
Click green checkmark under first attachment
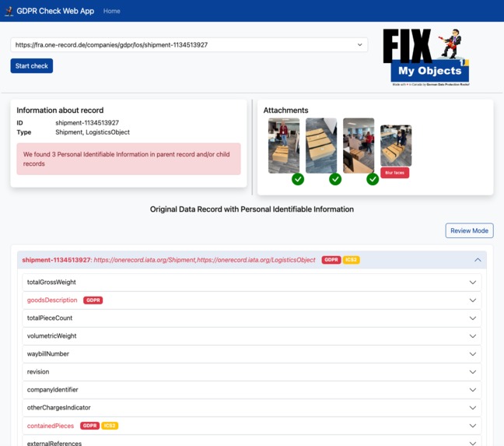[298, 179]
